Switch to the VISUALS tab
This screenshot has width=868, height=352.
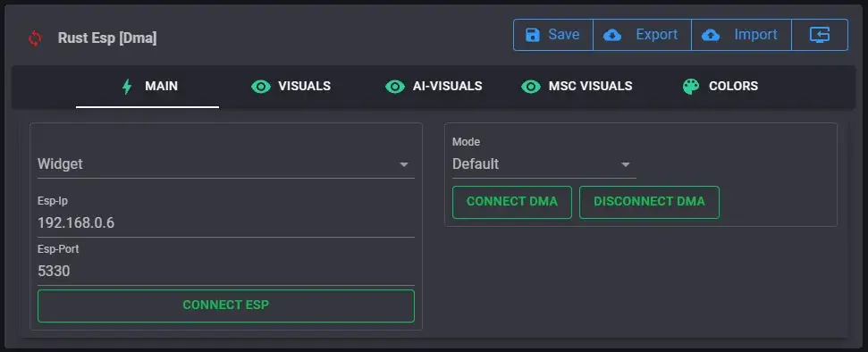(x=291, y=87)
